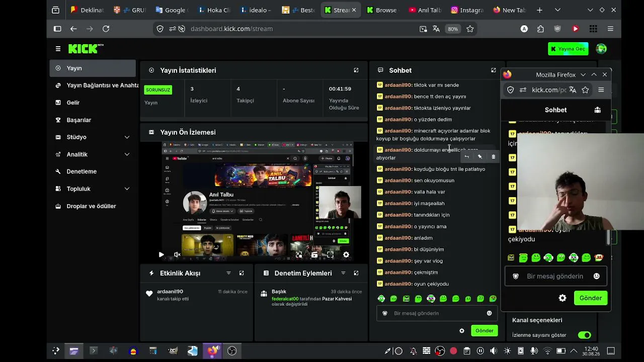The width and height of the screenshot is (644, 362).
Task: Reply to the hovered chat message
Action: 467,157
